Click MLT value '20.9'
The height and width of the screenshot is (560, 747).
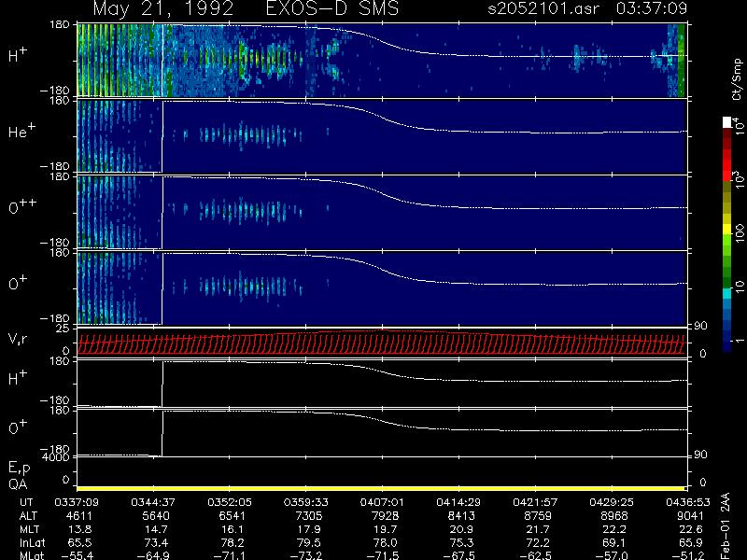point(462,529)
